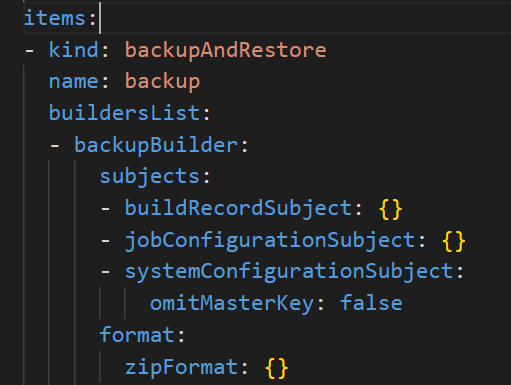This screenshot has height=385, width=511.
Task: Click the kind key text
Action: point(74,50)
